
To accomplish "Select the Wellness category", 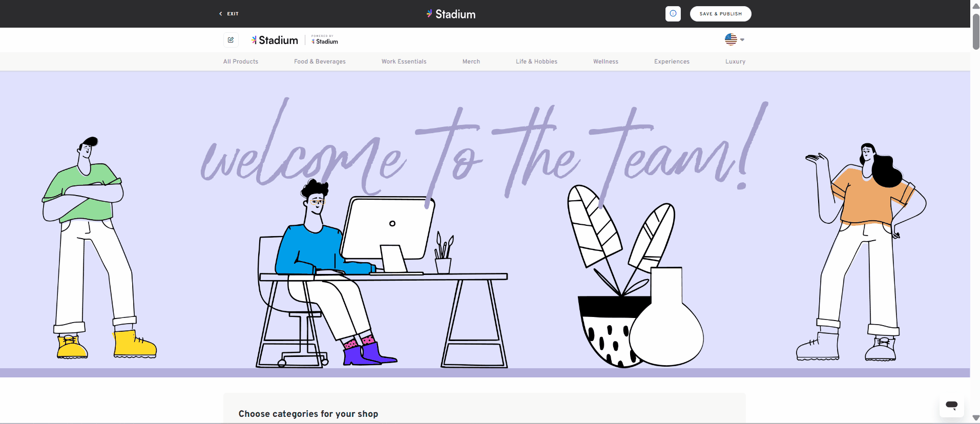I will [606, 61].
